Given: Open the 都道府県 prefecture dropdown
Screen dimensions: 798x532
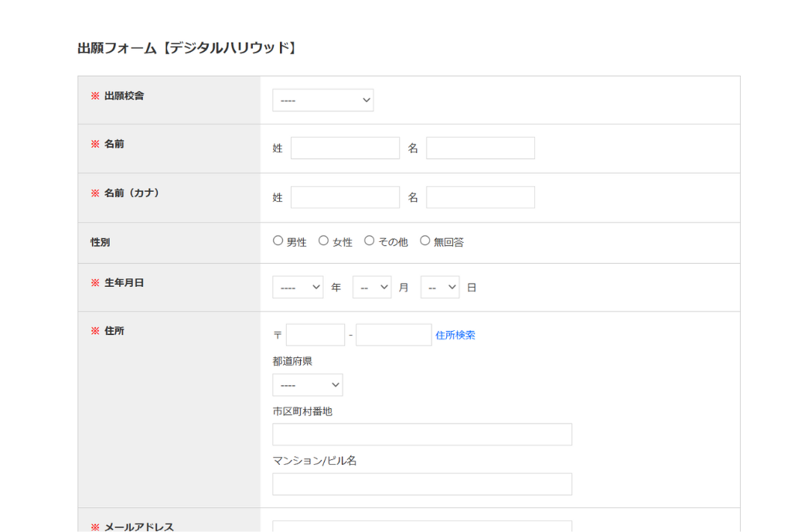Looking at the screenshot, I should click(x=307, y=384).
